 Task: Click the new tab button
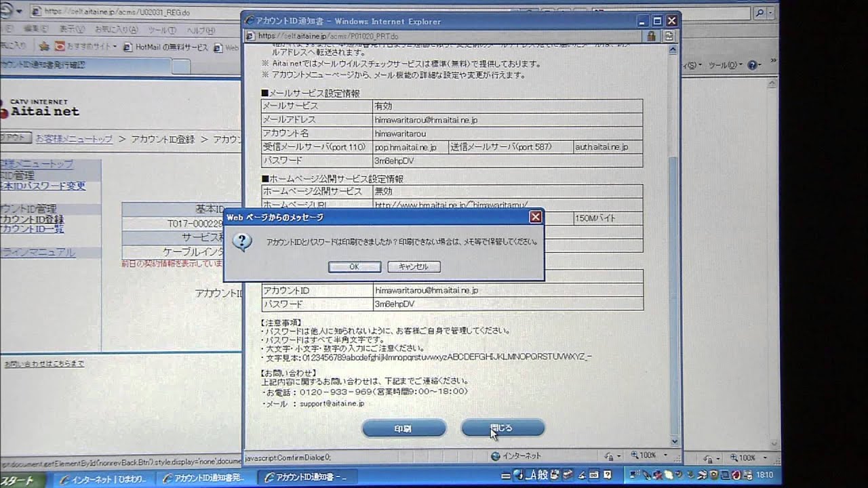(180, 66)
